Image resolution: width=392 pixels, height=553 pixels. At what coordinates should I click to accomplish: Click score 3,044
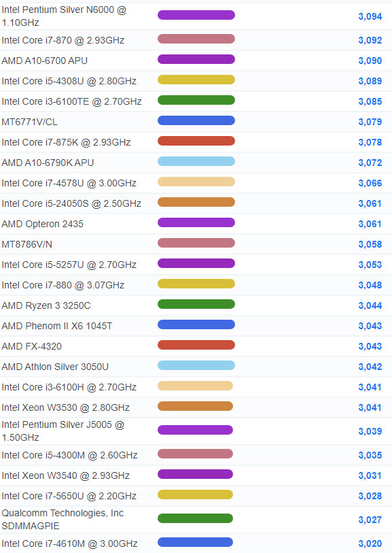click(x=370, y=305)
